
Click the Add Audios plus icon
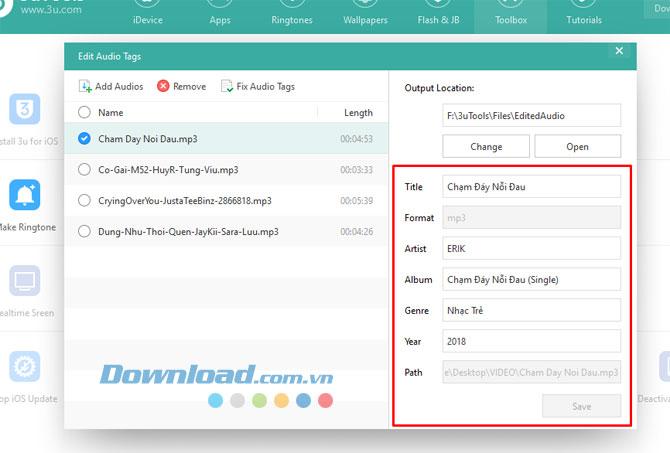pyautogui.click(x=85, y=87)
